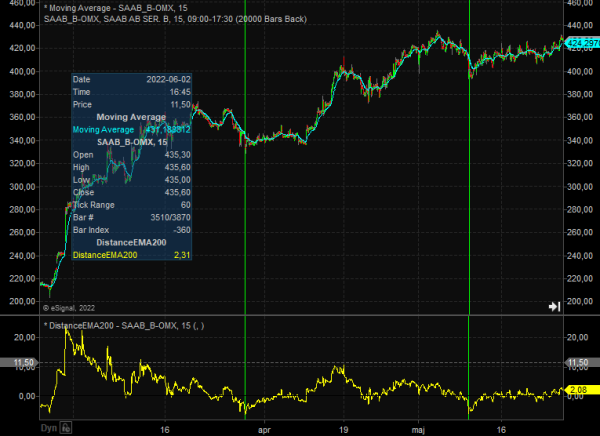The width and height of the screenshot is (600, 436).
Task: Select the Date 2022-06-02 row in data window
Action: pos(132,80)
